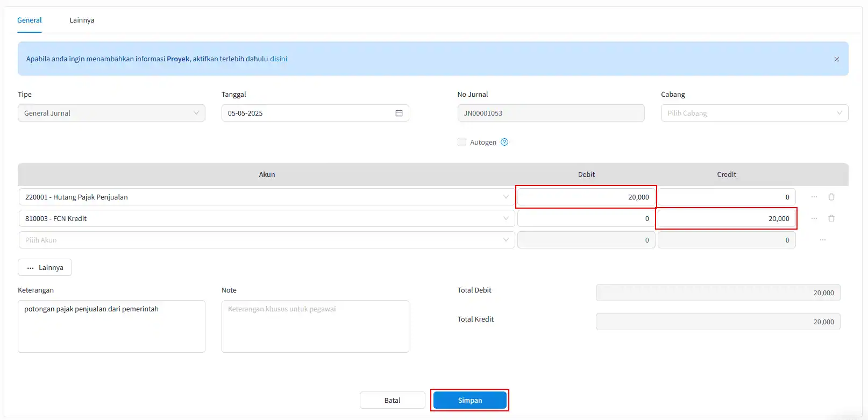Click debit field of FCN Kredit row
The height and width of the screenshot is (420, 868).
click(x=586, y=218)
